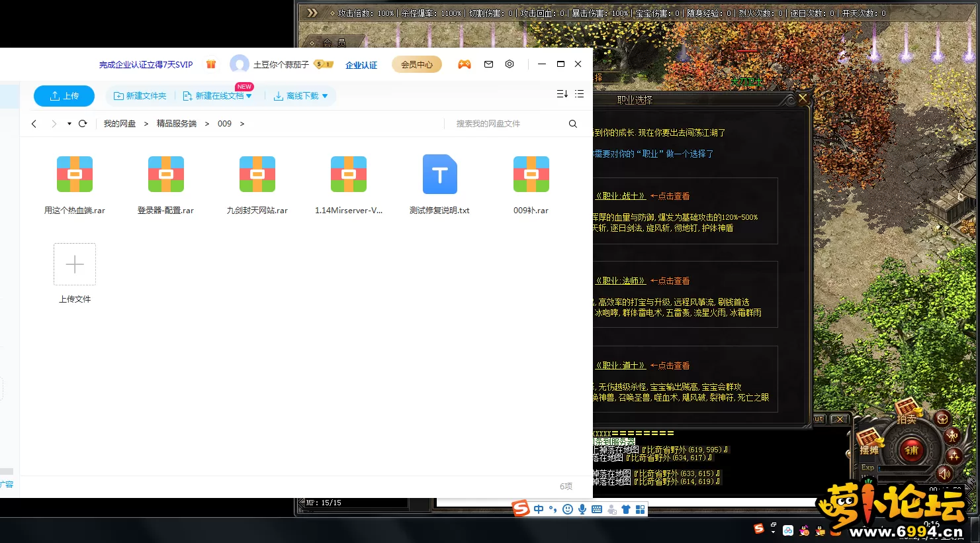Open the 拍卖 auction abacus icon
Image resolution: width=980 pixels, height=543 pixels.
[x=908, y=410]
